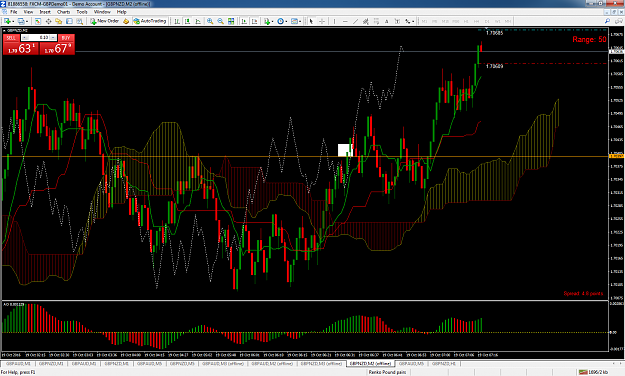Expand the arrows objects dropdown
The width and height of the screenshot is (625, 376).
click(x=413, y=21)
